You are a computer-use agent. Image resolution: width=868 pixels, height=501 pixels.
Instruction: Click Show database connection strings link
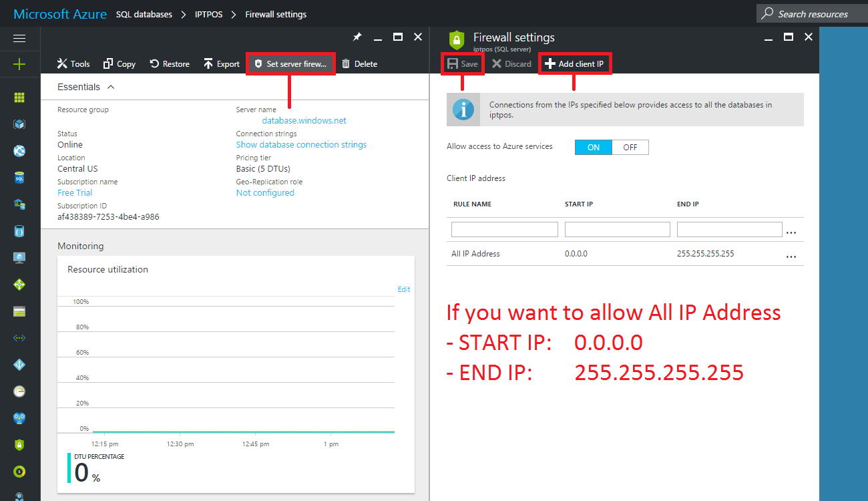(x=301, y=144)
